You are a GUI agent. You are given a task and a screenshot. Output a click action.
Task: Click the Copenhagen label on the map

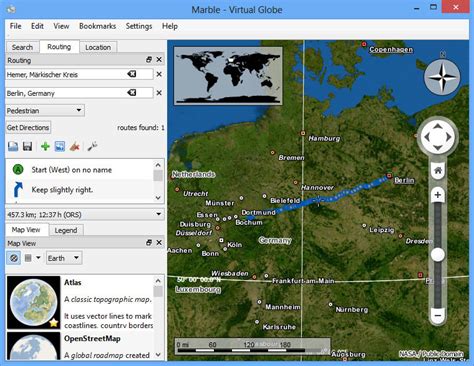(391, 49)
